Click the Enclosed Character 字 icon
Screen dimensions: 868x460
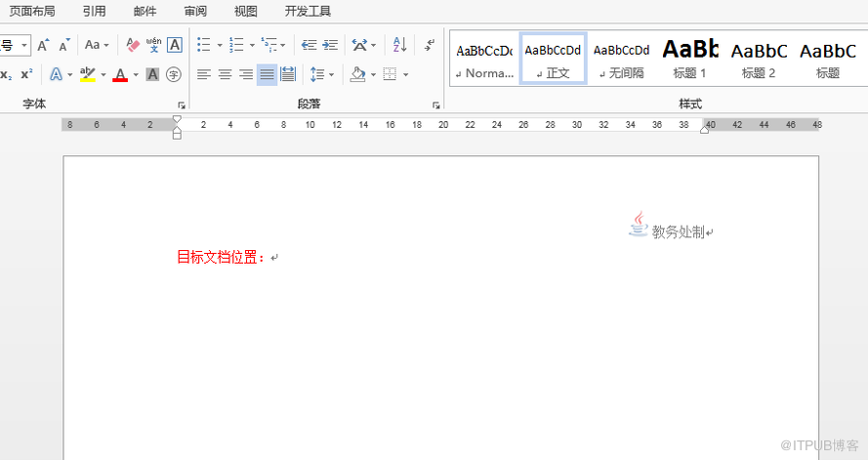pos(174,74)
